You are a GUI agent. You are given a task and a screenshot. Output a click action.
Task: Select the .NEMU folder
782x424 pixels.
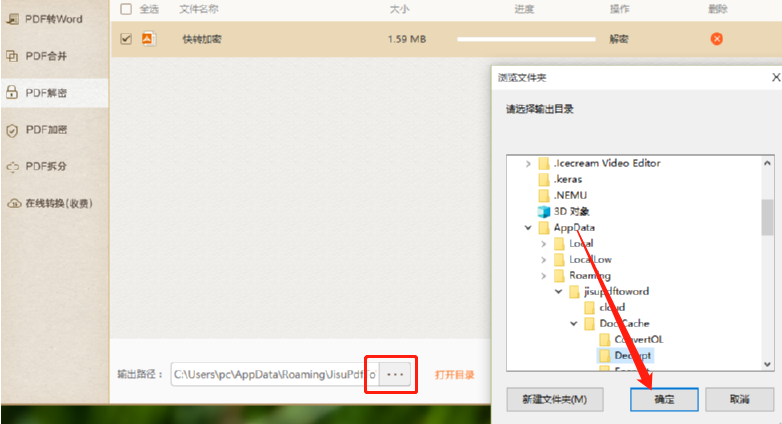pos(570,195)
